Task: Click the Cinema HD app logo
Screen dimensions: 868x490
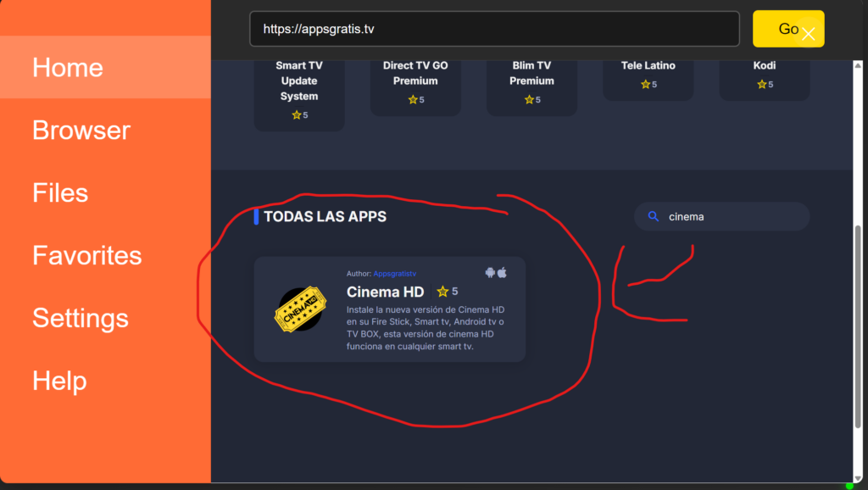Action: click(x=300, y=309)
